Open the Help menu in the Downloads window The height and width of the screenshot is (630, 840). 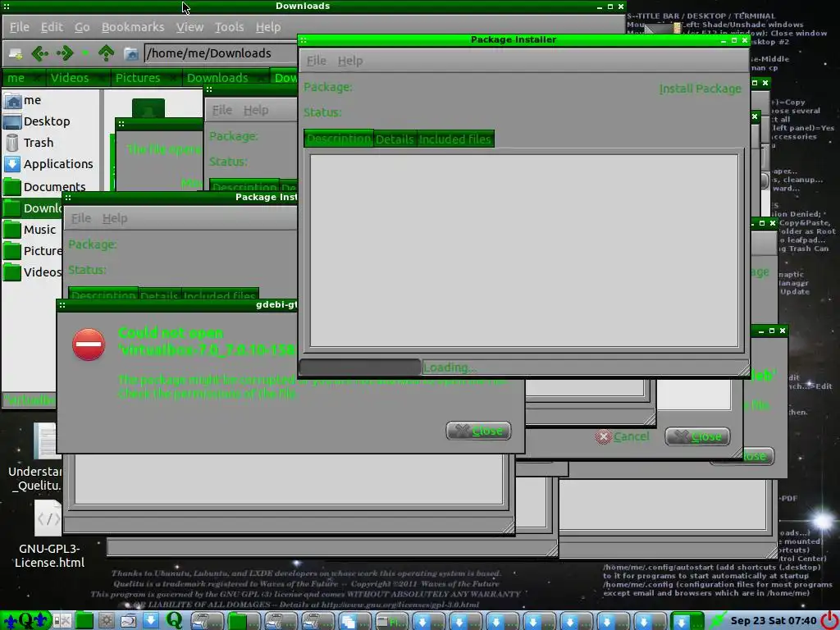268,27
